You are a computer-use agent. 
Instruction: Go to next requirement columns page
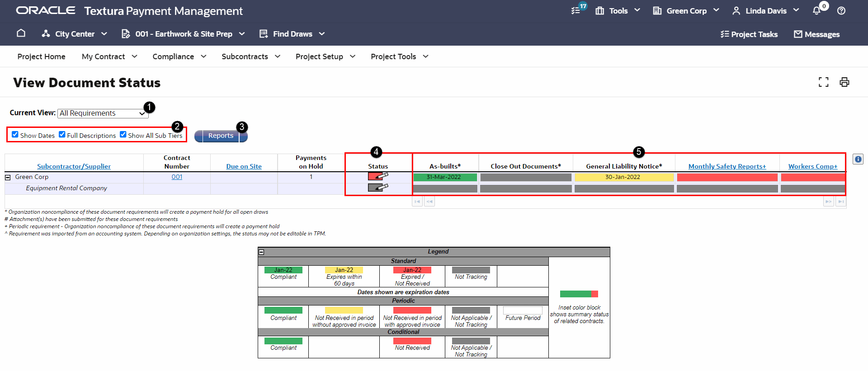point(828,202)
